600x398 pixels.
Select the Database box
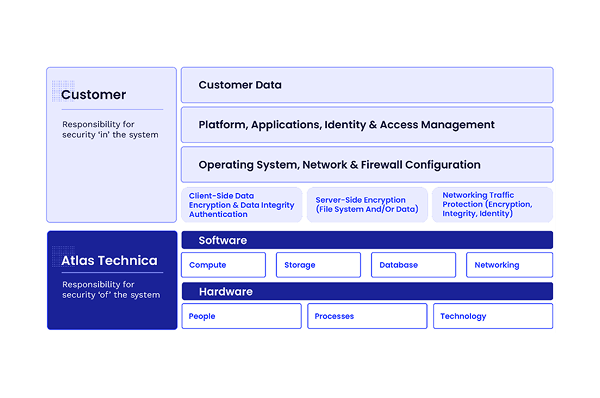pyautogui.click(x=413, y=265)
